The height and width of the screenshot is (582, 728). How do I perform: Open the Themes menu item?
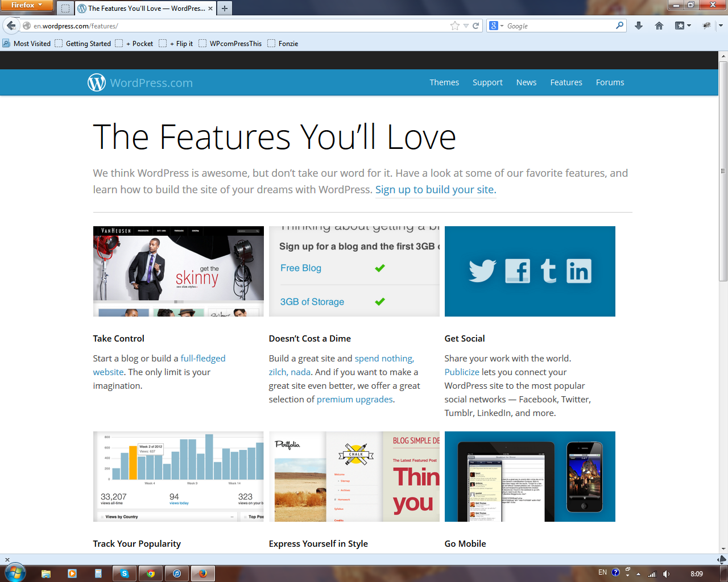(x=444, y=82)
